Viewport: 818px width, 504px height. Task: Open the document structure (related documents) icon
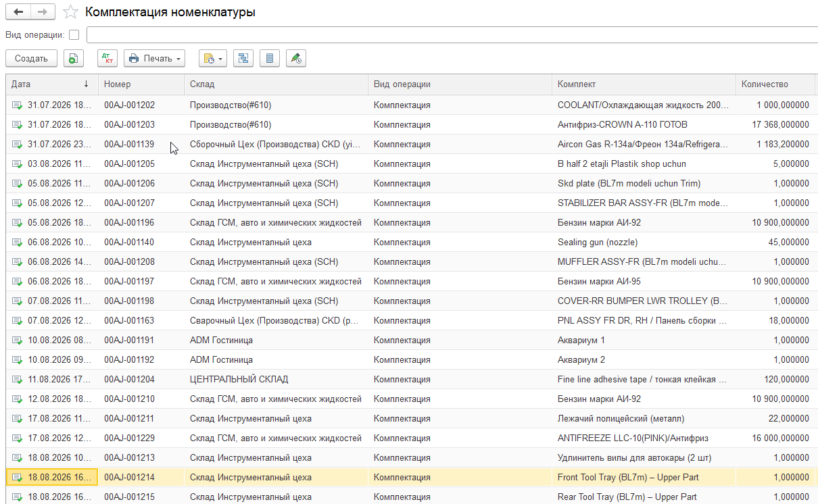click(x=243, y=59)
